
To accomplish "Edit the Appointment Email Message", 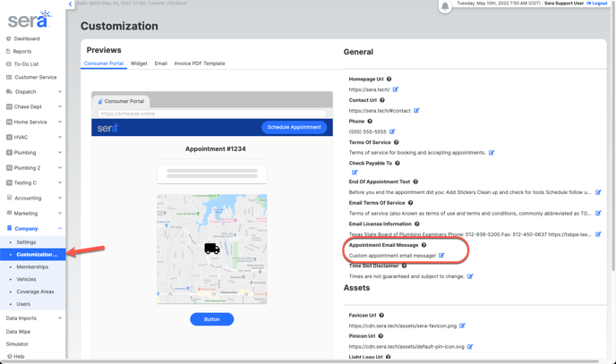I will [x=441, y=256].
